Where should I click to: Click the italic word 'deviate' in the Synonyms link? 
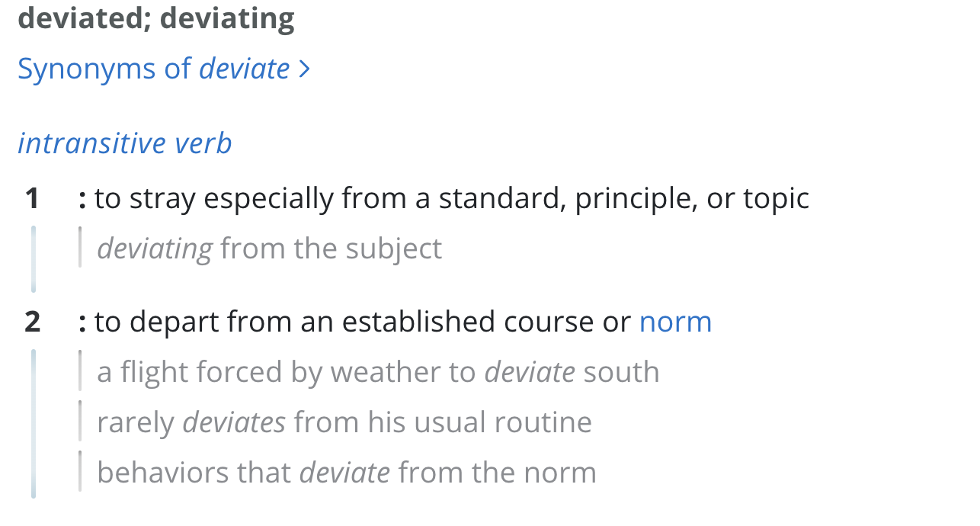tap(245, 69)
